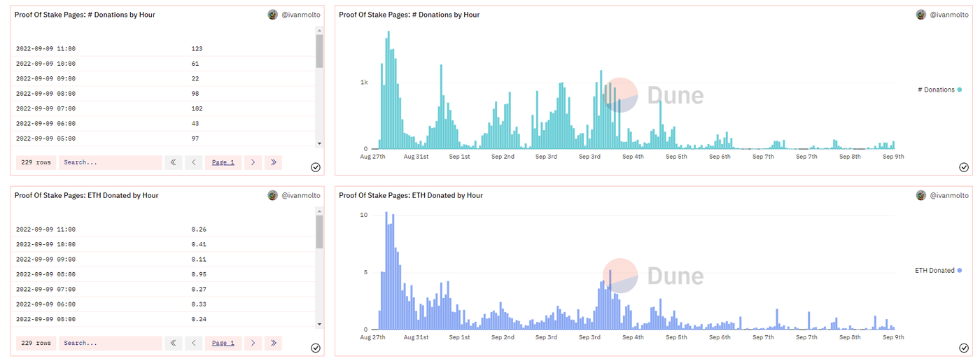Viewport: 980px width, 361px height.
Task: Go to the next page in the ETH Donated table
Action: (x=253, y=343)
